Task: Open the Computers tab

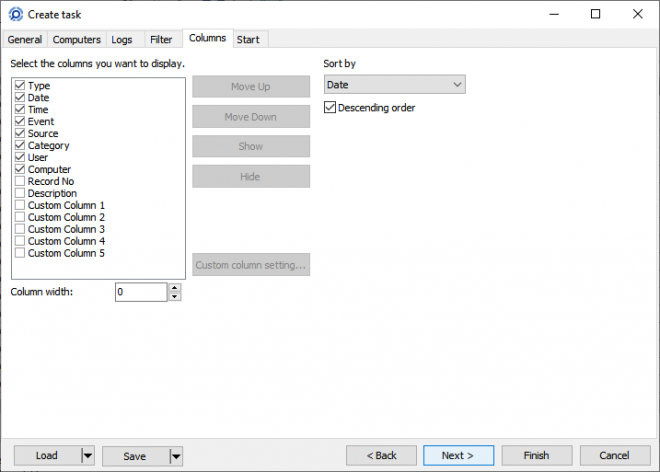Action: pyautogui.click(x=77, y=40)
